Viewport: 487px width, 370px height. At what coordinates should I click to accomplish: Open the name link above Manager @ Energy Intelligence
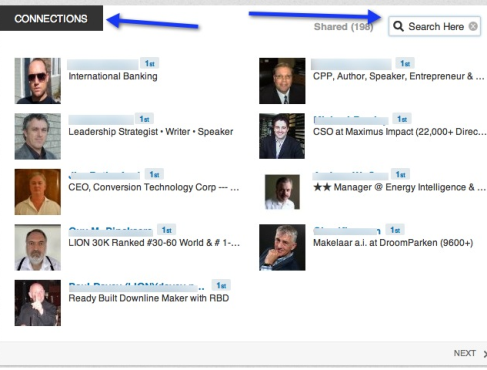click(350, 175)
